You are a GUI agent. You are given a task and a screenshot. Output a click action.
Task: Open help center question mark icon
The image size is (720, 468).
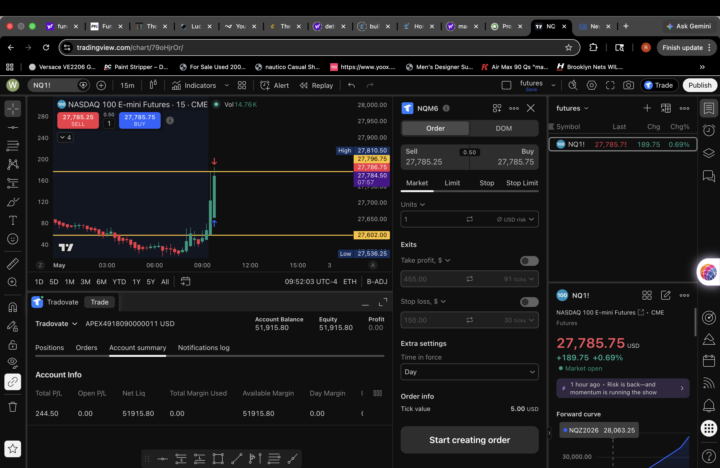tap(709, 456)
